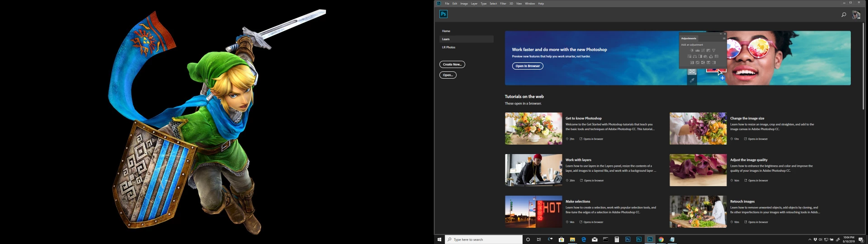Click the '21m' duration text

pyautogui.click(x=572, y=139)
